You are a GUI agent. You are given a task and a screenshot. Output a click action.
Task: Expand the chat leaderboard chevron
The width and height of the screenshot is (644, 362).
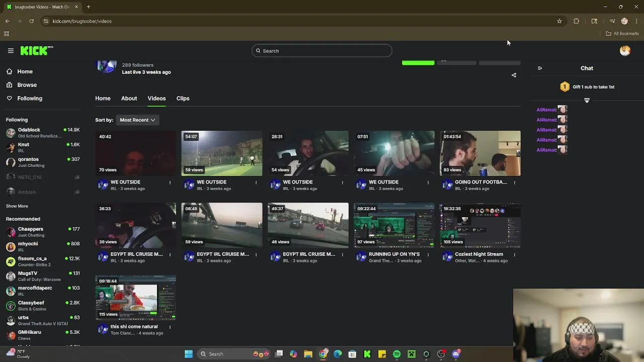(x=587, y=101)
